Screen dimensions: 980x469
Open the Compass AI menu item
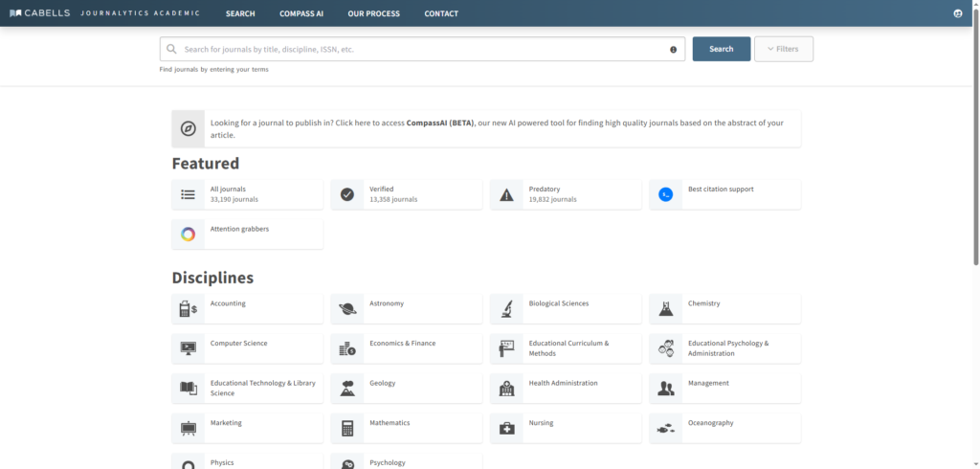[301, 13]
